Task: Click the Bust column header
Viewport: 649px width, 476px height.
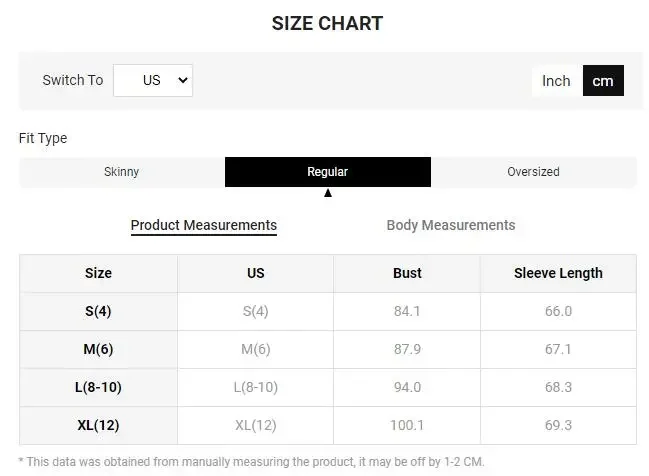Action: click(x=407, y=274)
